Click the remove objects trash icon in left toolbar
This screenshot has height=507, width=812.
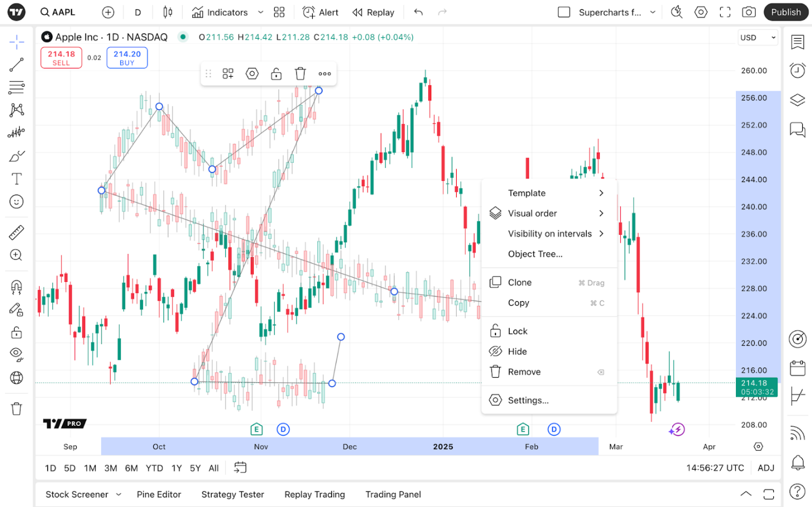tap(16, 409)
